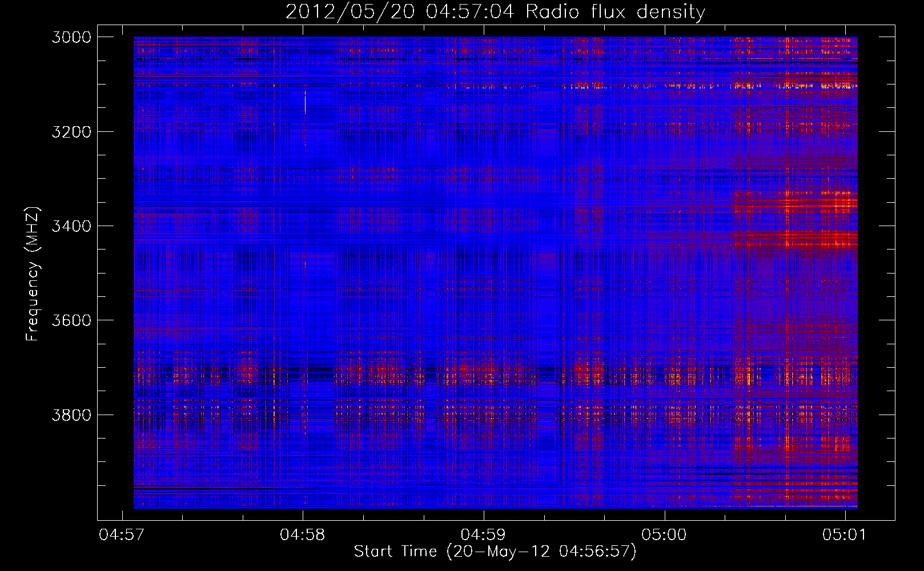Click the 'Frequency (MHZ)' axis title

(x=33, y=274)
